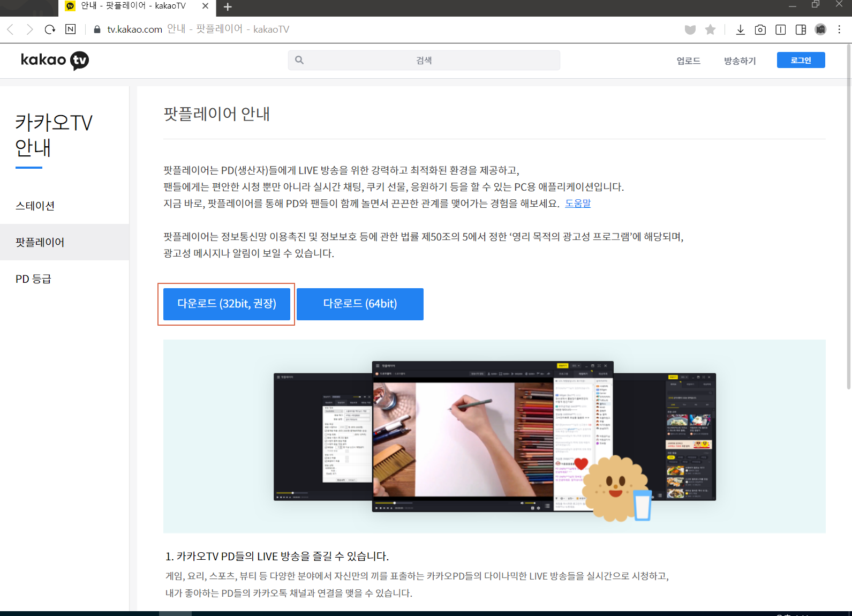Screen dimensions: 852x616
Task: Click 다운로드 (64bit) button
Action: [x=360, y=304]
